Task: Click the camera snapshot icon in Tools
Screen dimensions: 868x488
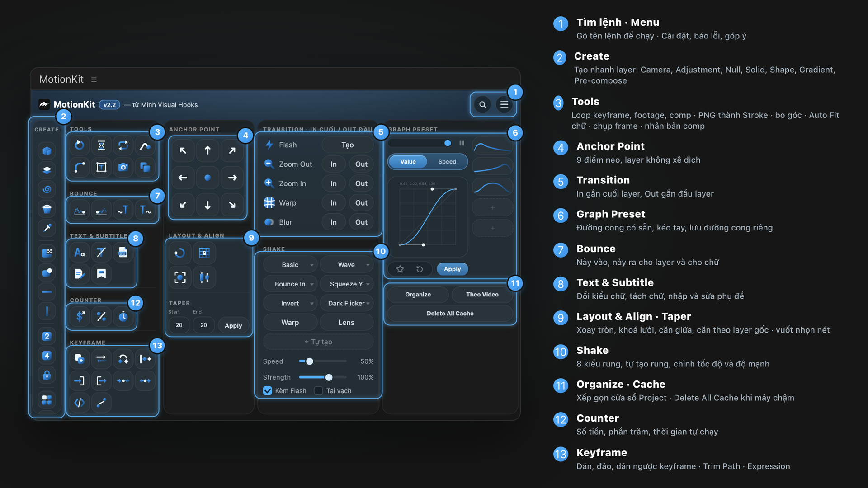Action: pyautogui.click(x=123, y=167)
